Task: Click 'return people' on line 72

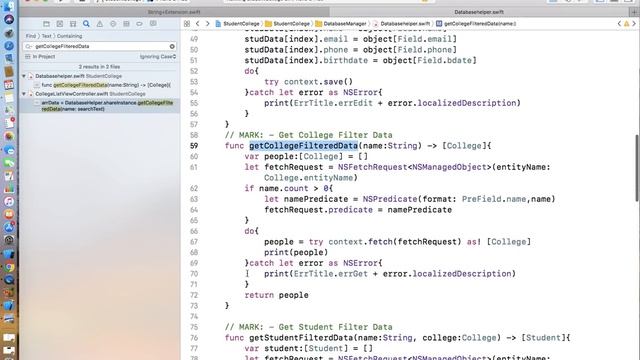Action: [x=276, y=295]
